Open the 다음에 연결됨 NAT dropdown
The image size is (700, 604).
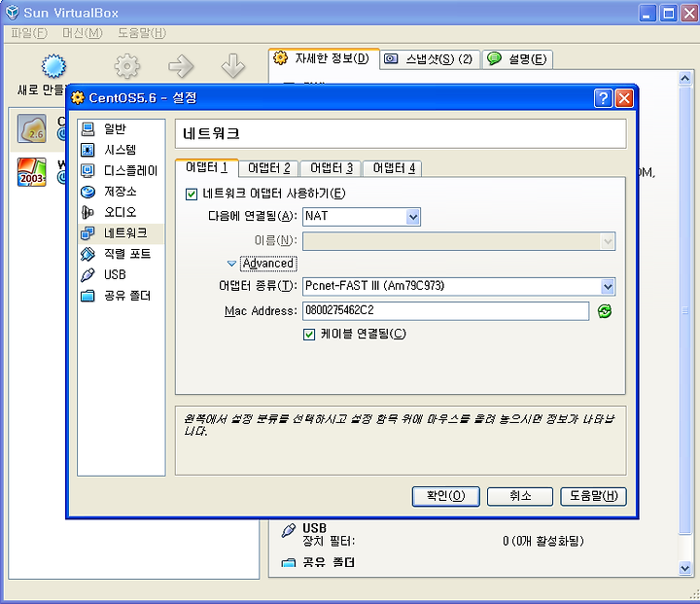361,217
